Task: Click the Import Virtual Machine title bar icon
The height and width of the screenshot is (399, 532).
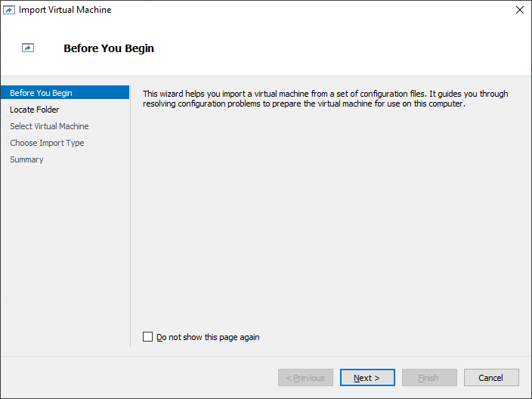Action: point(9,10)
